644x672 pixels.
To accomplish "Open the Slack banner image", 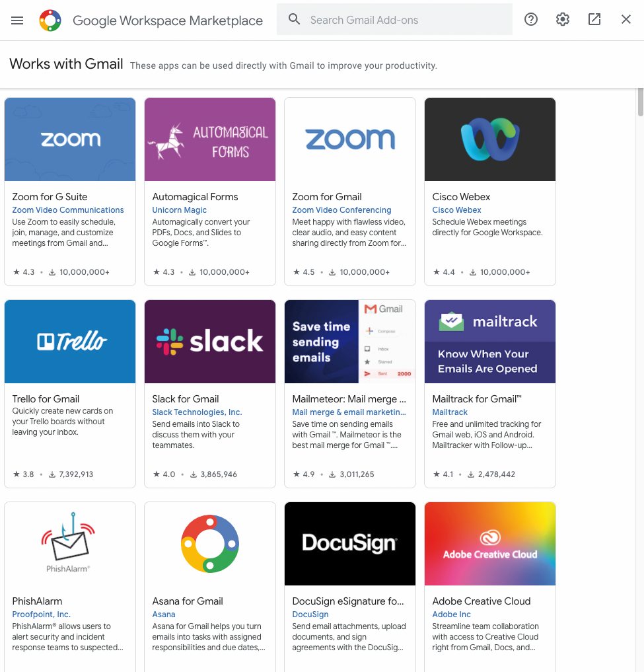I will pyautogui.click(x=210, y=342).
